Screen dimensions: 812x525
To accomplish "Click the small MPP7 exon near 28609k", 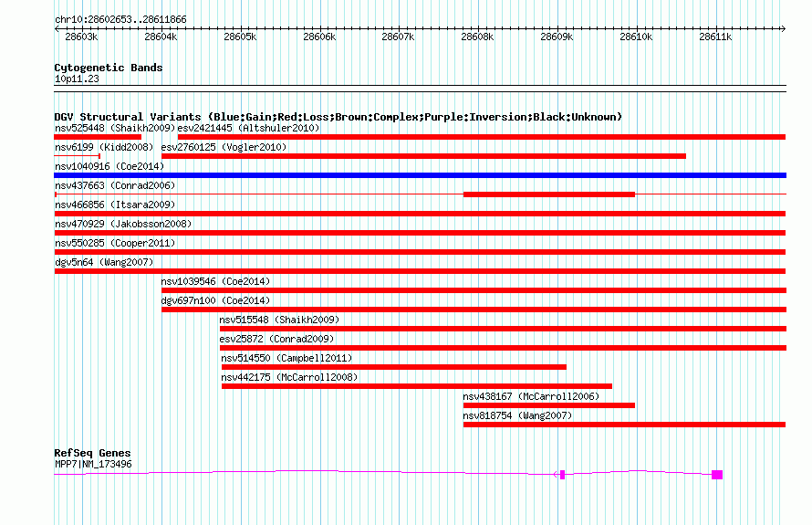I will (x=562, y=475).
